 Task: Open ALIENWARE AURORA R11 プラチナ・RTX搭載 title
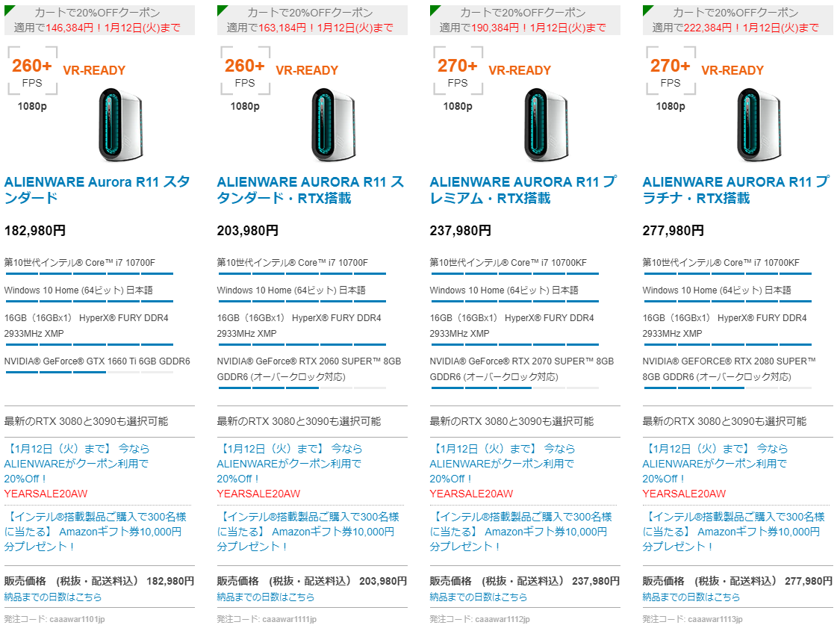tap(736, 190)
